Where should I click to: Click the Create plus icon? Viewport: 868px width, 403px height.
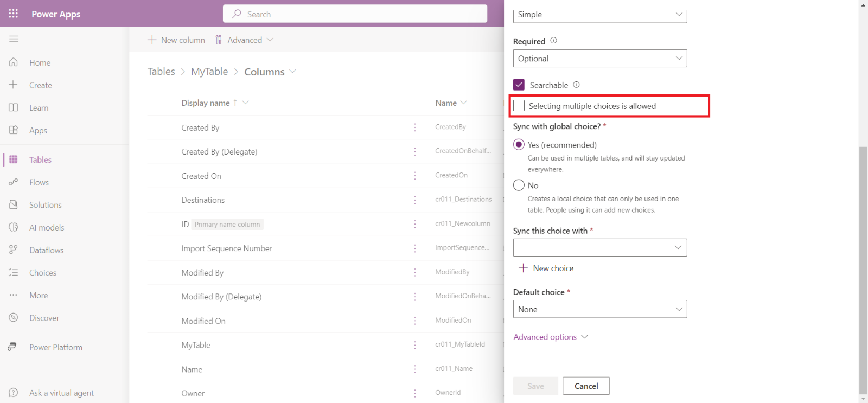pos(14,85)
